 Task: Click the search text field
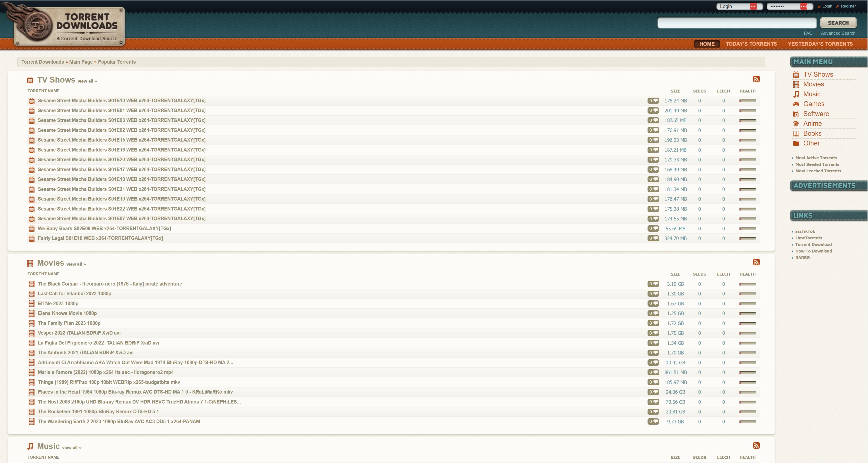(x=737, y=23)
